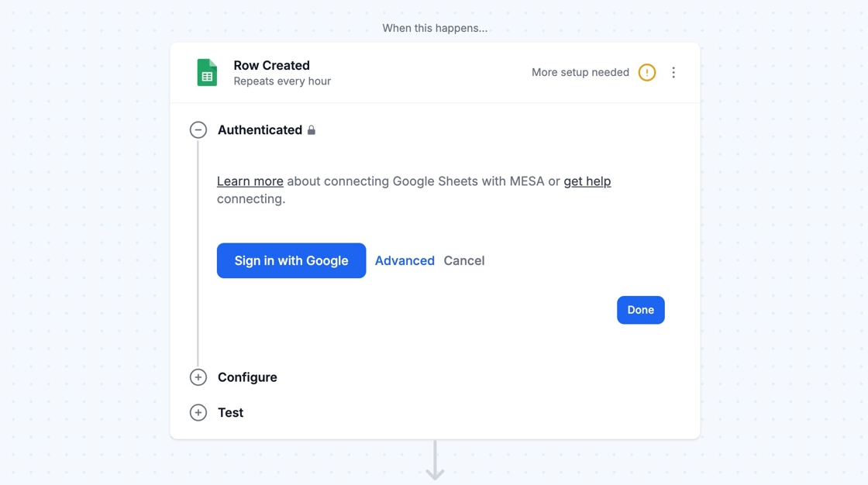Expand the Test section plus icon
Viewport: 868px width, 485px height.
pyautogui.click(x=198, y=413)
